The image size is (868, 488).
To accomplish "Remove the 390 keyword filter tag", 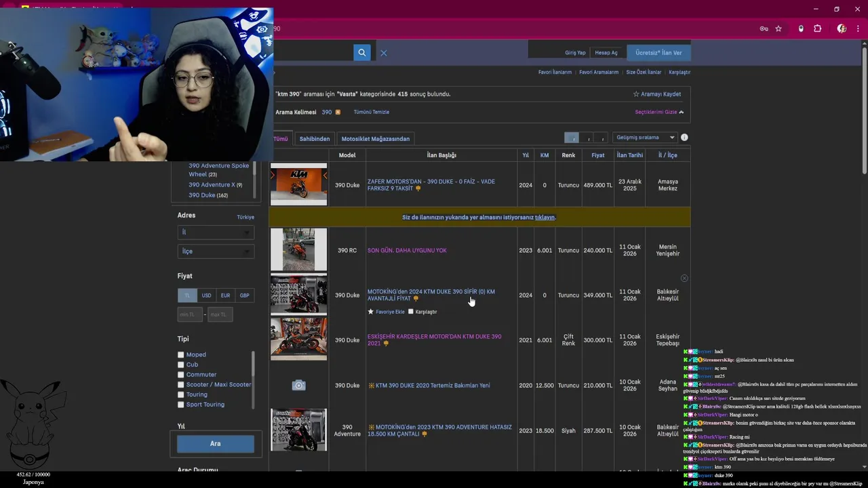I will pos(338,112).
